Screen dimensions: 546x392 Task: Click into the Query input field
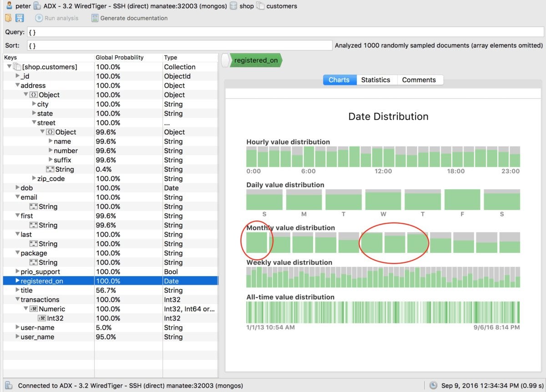pos(286,32)
